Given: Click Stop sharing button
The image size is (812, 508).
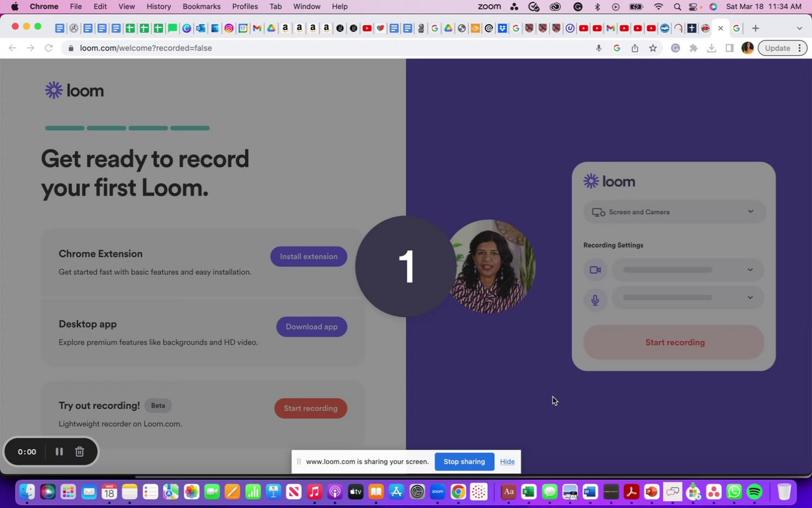Looking at the screenshot, I should pyautogui.click(x=464, y=462).
